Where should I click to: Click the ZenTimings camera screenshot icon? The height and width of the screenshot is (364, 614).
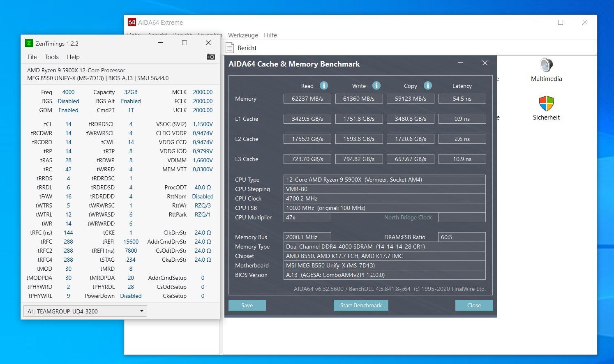pos(210,57)
